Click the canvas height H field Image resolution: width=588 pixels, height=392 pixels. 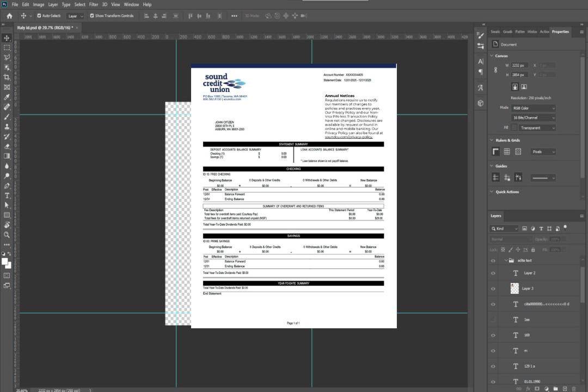(519, 75)
